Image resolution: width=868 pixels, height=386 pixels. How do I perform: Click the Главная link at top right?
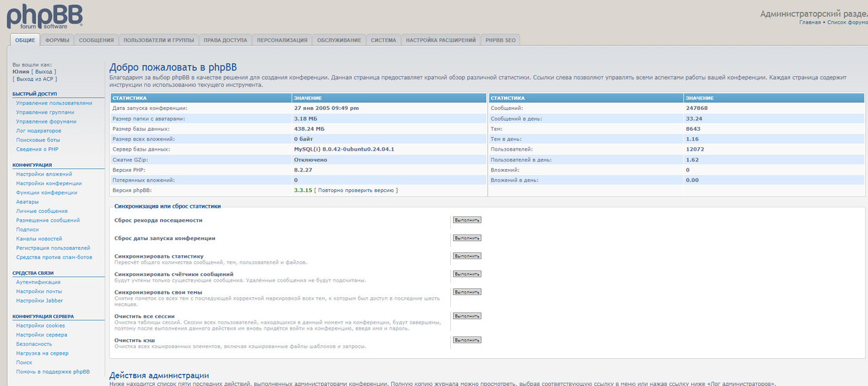[810, 22]
